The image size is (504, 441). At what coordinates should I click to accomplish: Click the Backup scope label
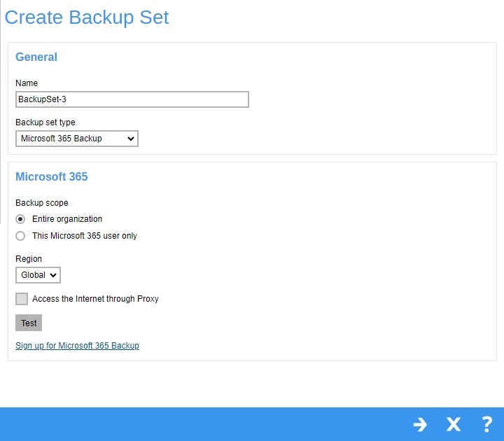coord(42,203)
